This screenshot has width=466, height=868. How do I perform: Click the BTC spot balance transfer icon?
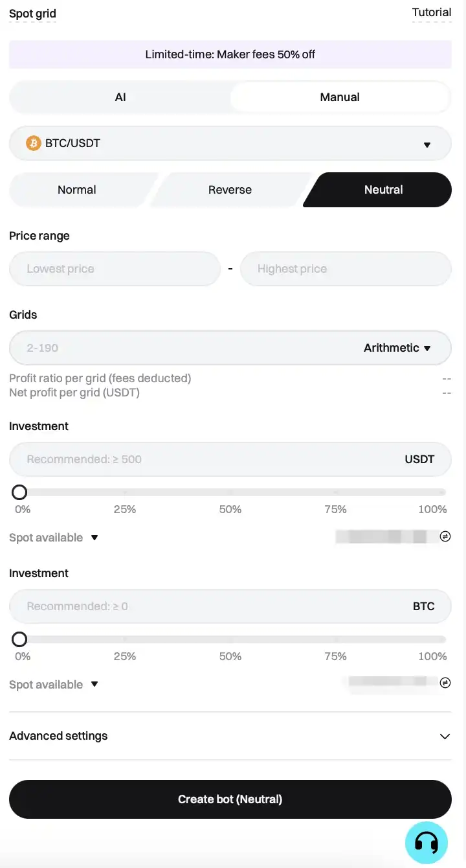pos(445,683)
